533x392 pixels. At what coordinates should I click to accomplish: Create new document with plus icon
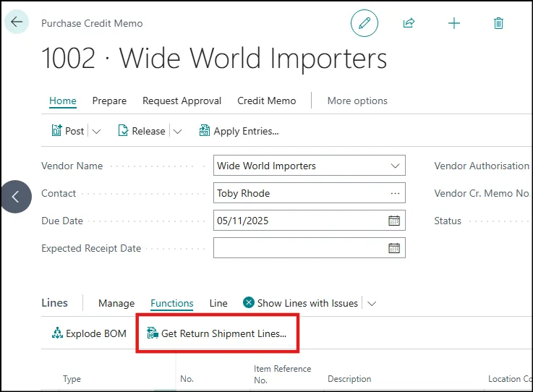click(453, 23)
